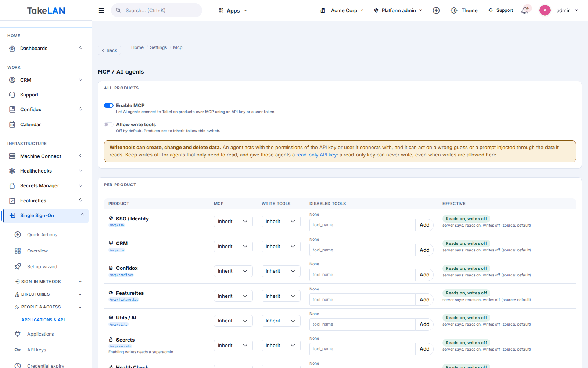Click Add button in Secrets row
The height and width of the screenshot is (368, 588).
click(424, 349)
